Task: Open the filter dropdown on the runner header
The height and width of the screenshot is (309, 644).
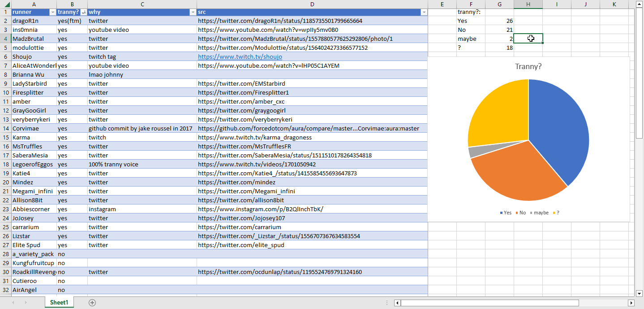Action: pos(53,12)
